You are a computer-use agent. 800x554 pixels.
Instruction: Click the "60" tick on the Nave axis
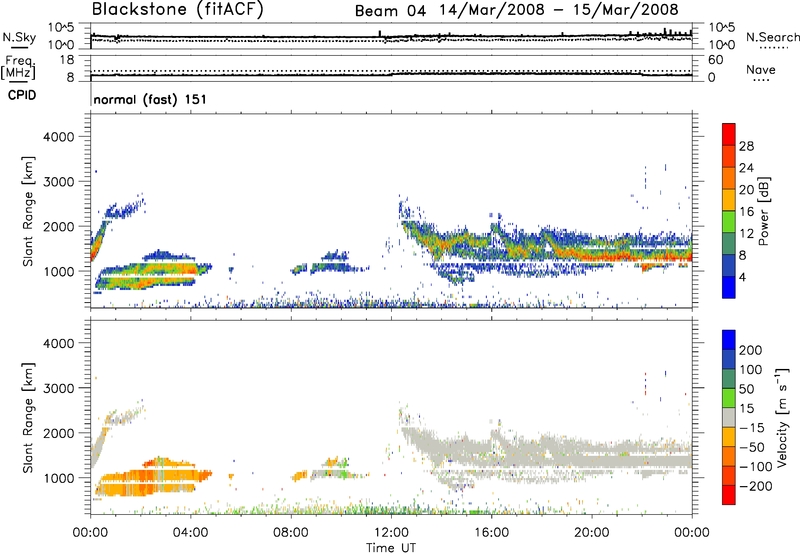point(716,60)
